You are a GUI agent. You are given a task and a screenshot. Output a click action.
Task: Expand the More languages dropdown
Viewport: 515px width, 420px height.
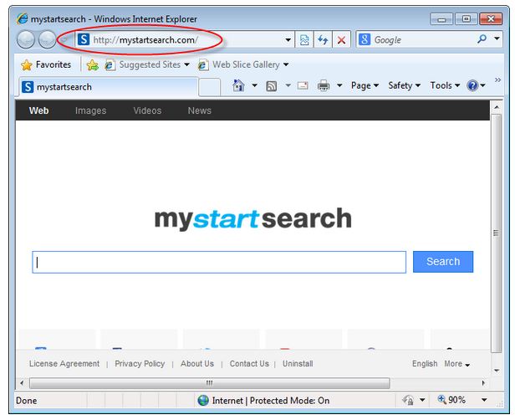456,364
